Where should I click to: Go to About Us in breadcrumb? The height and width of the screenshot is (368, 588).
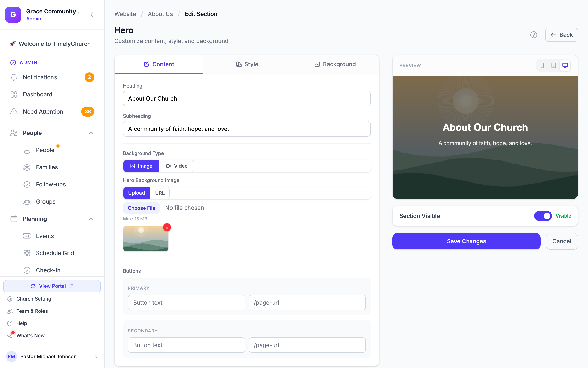coord(160,14)
